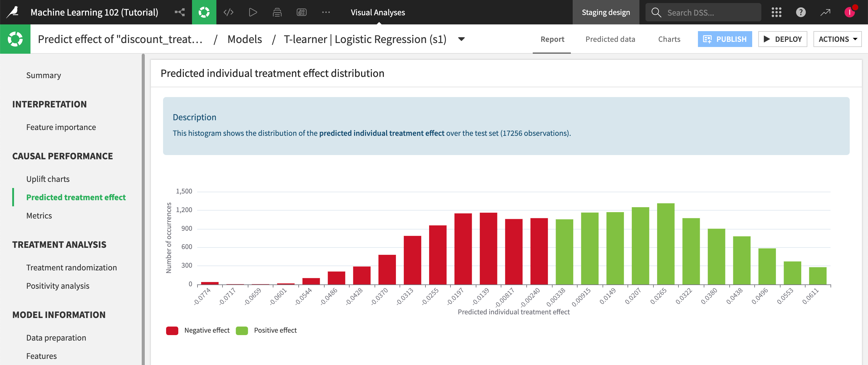The height and width of the screenshot is (365, 868).
Task: Open the Flow from the top navigation
Action: [180, 12]
